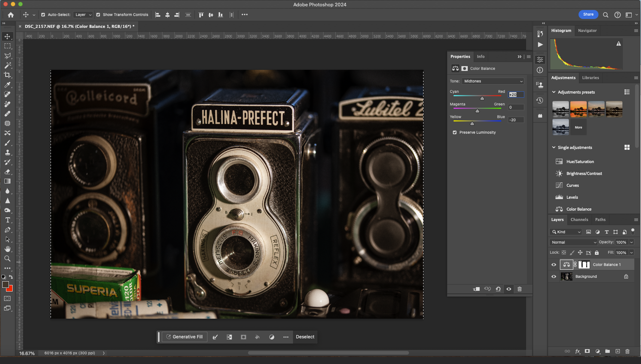The height and width of the screenshot is (364, 641).
Task: Open the Tone dropdown set to Midtones
Action: pos(493,81)
